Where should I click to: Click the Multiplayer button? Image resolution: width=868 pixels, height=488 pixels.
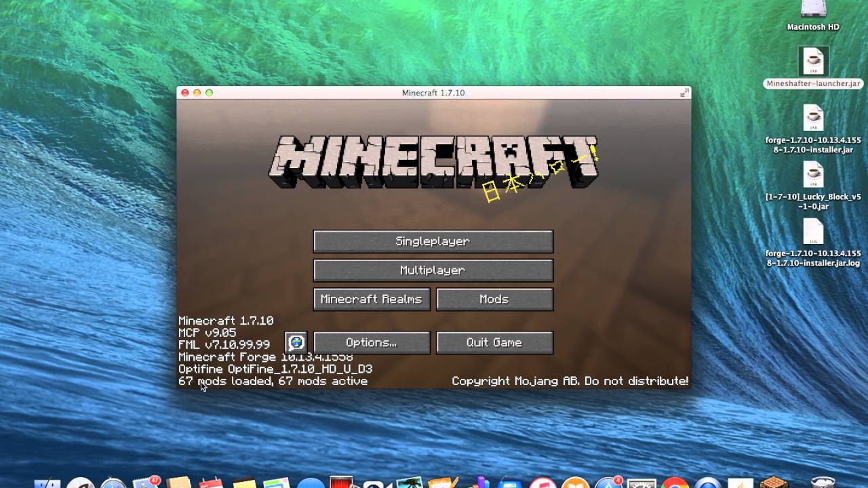click(x=433, y=270)
